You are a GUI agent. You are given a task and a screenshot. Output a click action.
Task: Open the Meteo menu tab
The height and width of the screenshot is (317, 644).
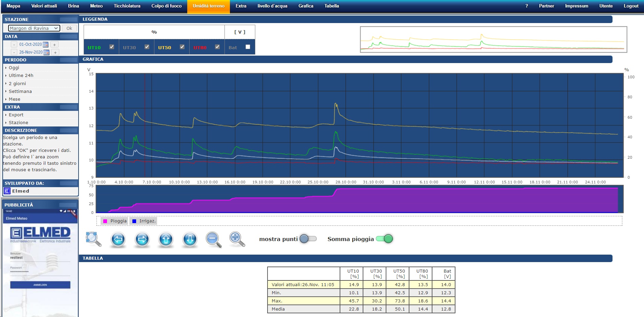(96, 6)
